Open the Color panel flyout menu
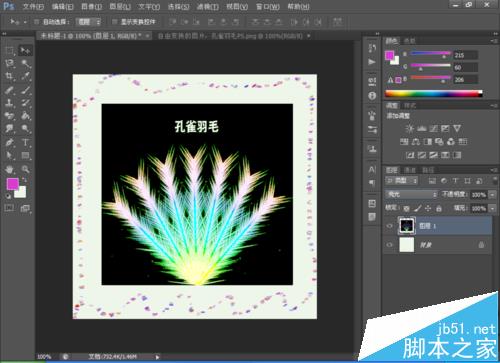The width and height of the screenshot is (500, 363). [494, 41]
